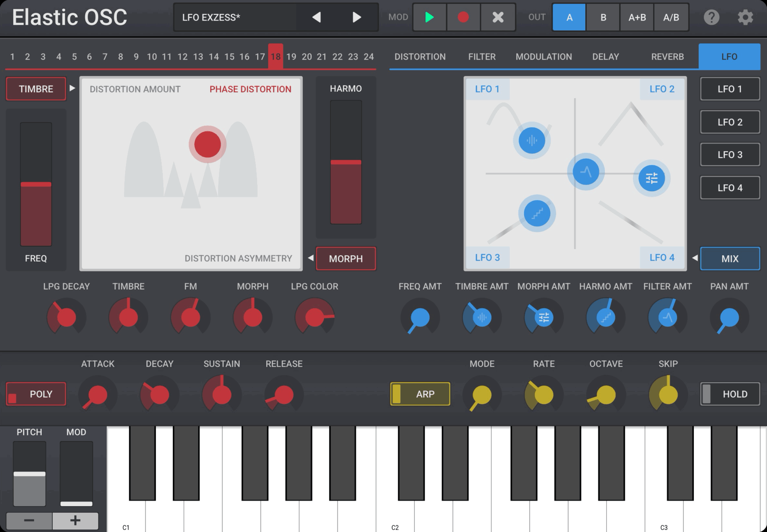Viewport: 767px width, 532px height.
Task: Open the LFO 1 settings button
Action: (x=730, y=89)
